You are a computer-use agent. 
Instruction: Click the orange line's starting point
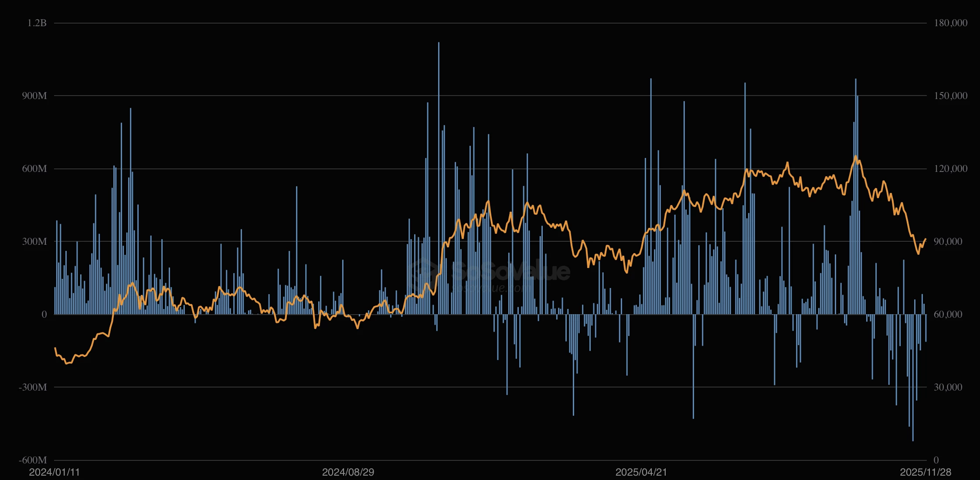(55, 348)
